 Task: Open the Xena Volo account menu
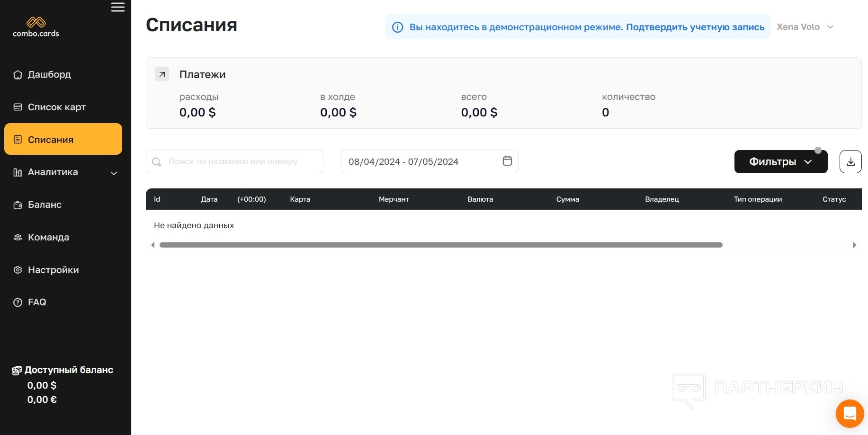pyautogui.click(x=805, y=27)
